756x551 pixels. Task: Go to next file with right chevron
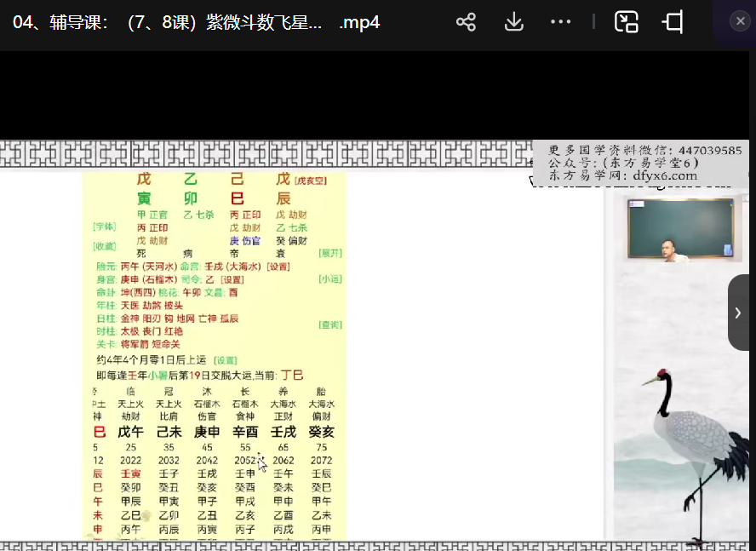pos(737,313)
